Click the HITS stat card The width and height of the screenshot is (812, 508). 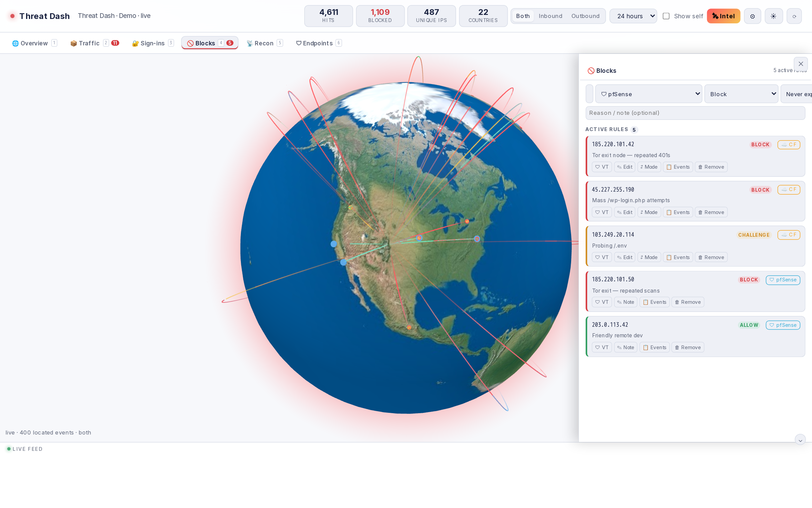[x=328, y=16]
